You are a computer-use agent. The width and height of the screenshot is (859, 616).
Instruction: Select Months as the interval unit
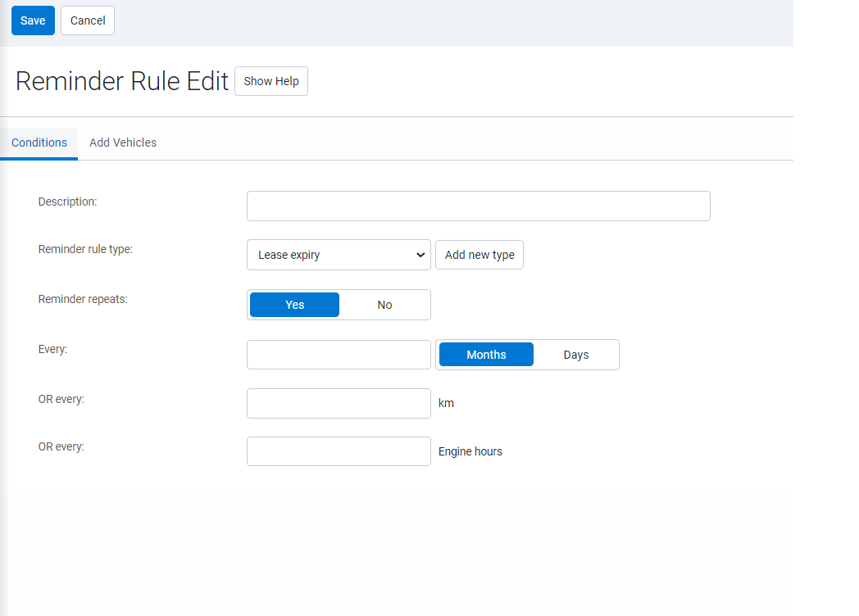(486, 355)
